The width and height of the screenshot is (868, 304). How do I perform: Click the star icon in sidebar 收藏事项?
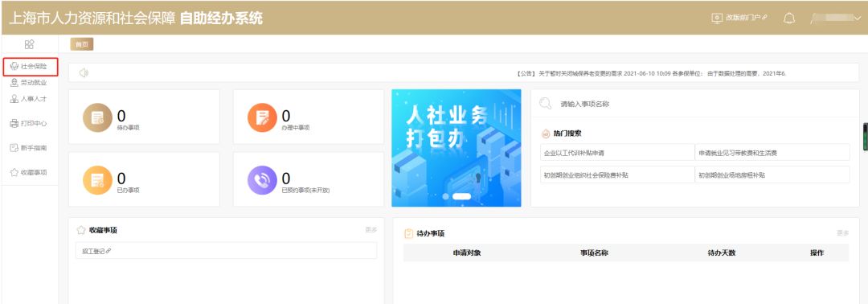click(14, 172)
